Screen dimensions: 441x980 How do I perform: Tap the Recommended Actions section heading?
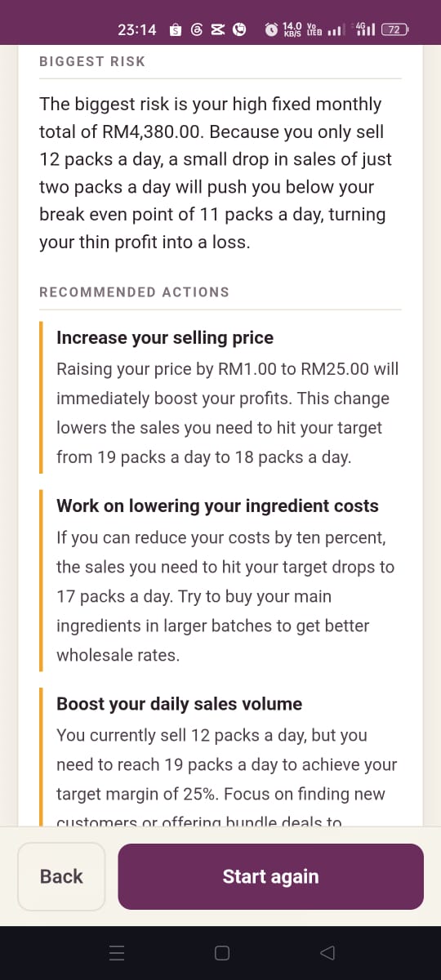134,292
